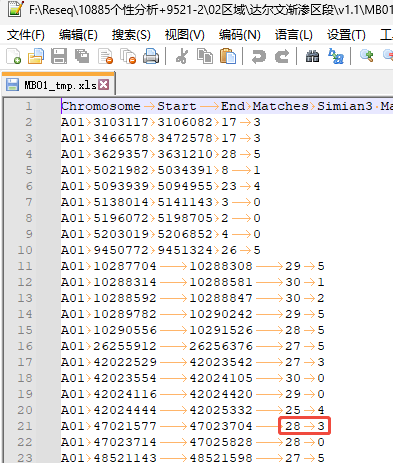This screenshot has width=393, height=463.
Task: Click the value 10288847 on line 13
Action: [221, 298]
